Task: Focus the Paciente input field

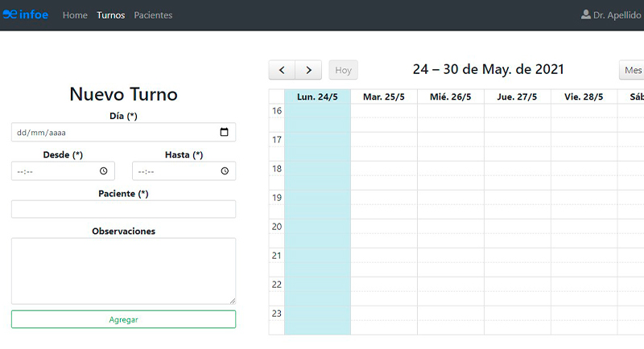Action: 123,209
